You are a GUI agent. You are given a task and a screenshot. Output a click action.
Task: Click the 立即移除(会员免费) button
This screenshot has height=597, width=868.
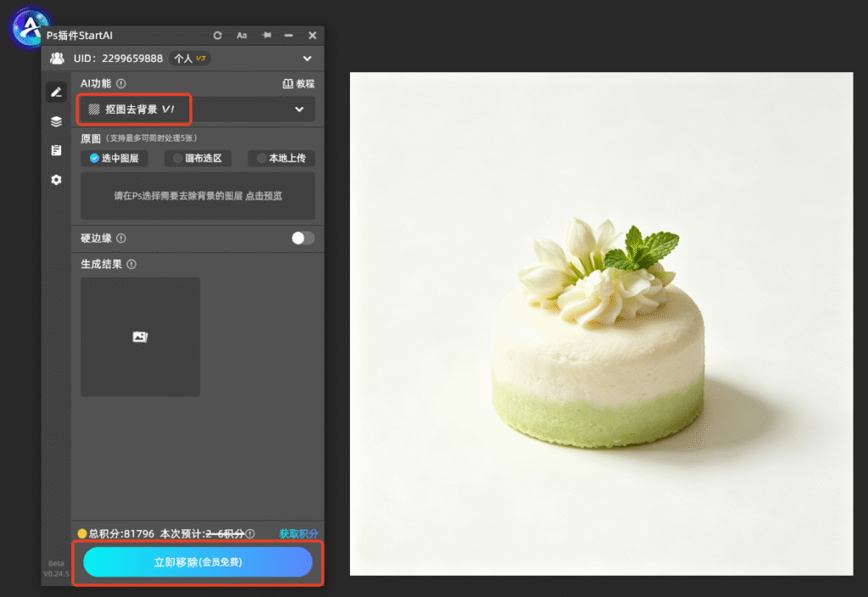tap(198, 562)
